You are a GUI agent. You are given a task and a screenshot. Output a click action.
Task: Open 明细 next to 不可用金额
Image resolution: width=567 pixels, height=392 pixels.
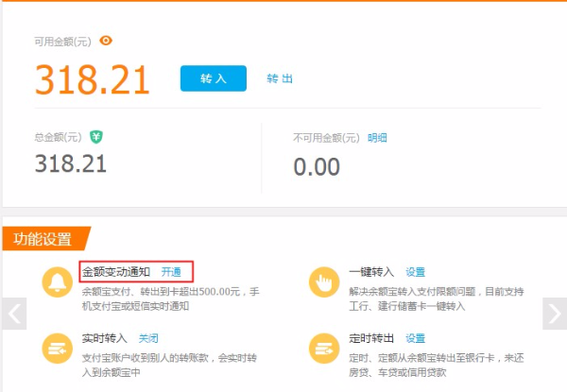(x=377, y=138)
